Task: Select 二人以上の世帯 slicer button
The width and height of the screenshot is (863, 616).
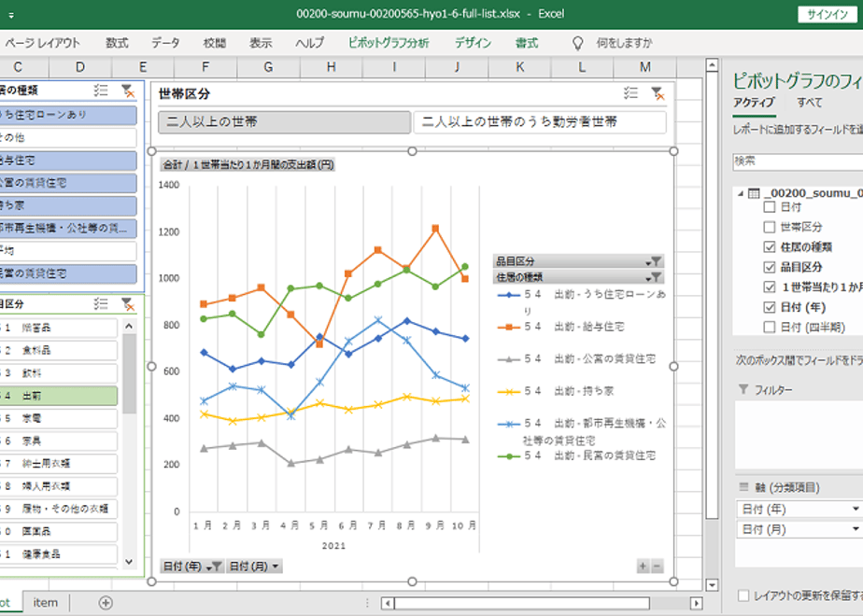Action: (x=285, y=122)
